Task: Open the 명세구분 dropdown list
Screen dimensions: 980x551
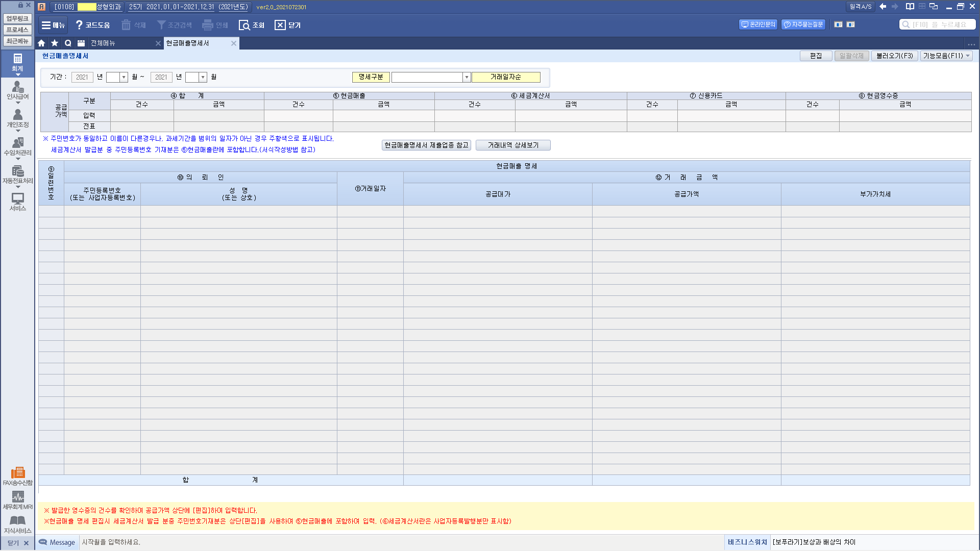Action: pos(466,77)
